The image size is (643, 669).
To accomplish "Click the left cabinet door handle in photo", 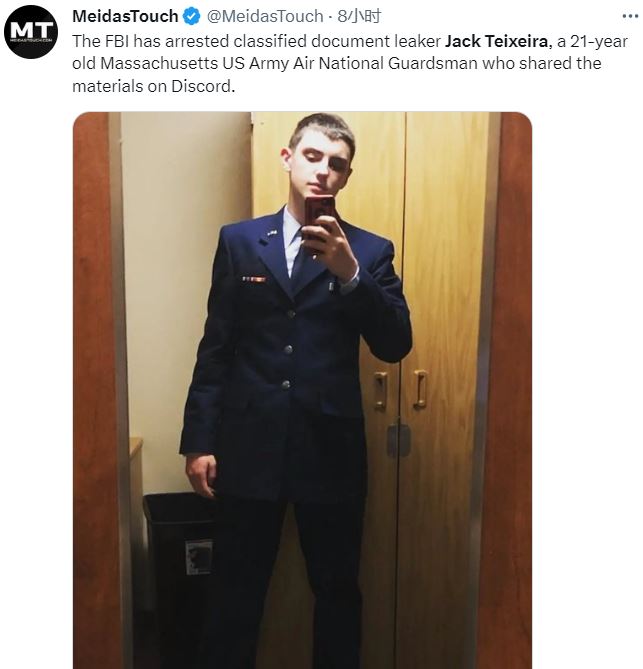I will (x=380, y=390).
